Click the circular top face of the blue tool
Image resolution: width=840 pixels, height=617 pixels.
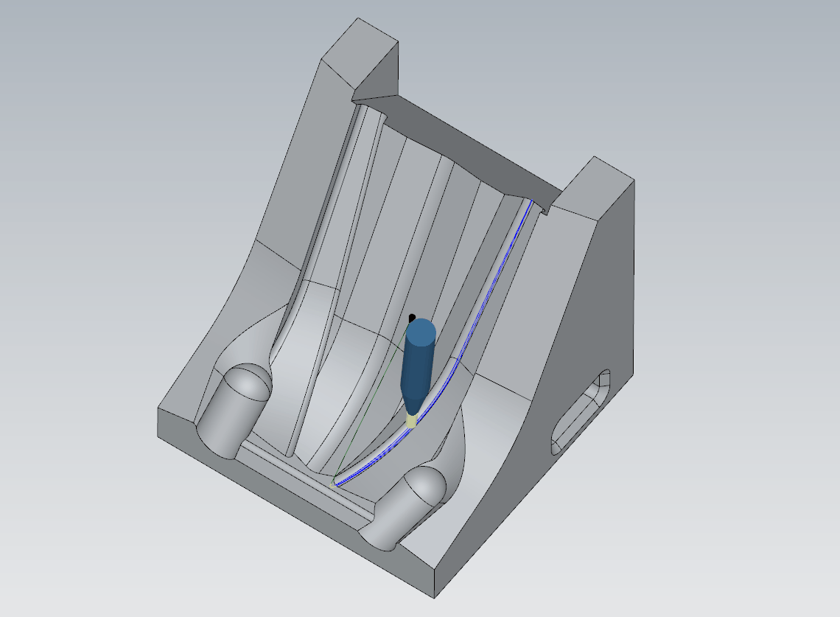421,332
